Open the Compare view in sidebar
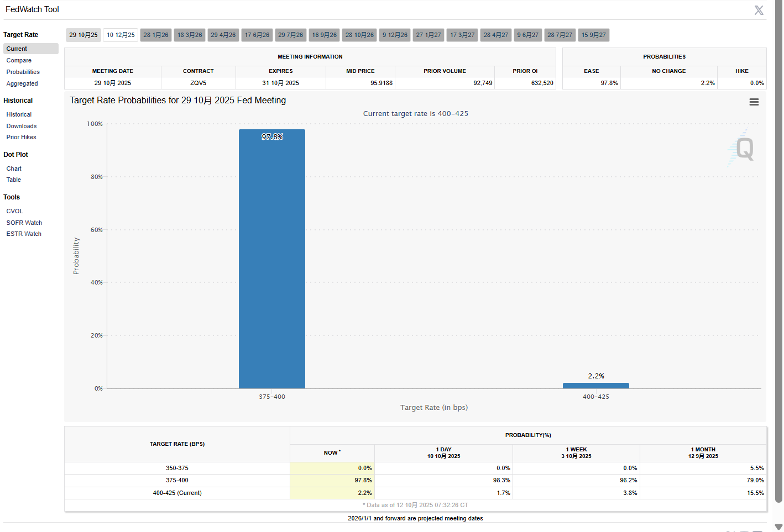The width and height of the screenshot is (784, 532). (19, 61)
